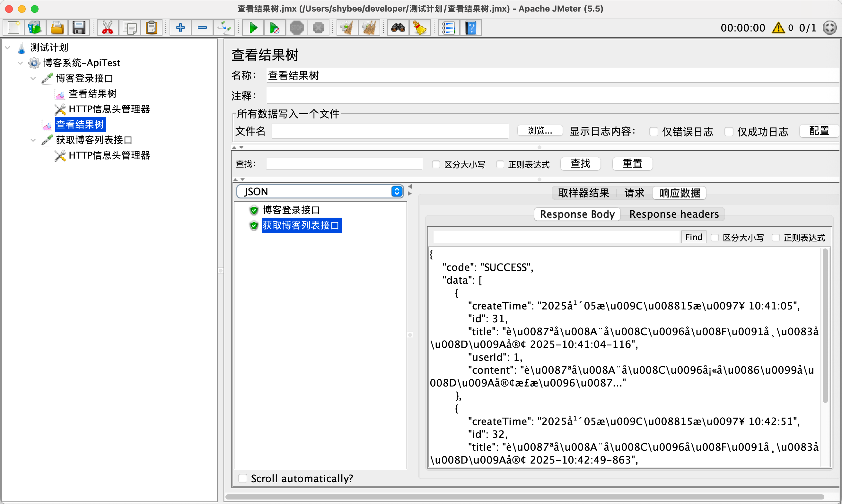
Task: Click the Start no pauses icon
Action: pos(275,28)
